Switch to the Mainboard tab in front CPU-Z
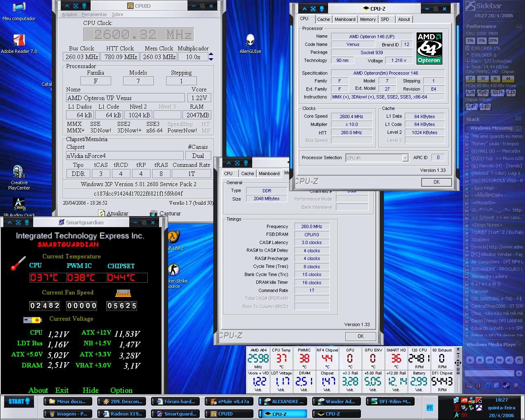The height and width of the screenshot is (420, 525). point(345,19)
